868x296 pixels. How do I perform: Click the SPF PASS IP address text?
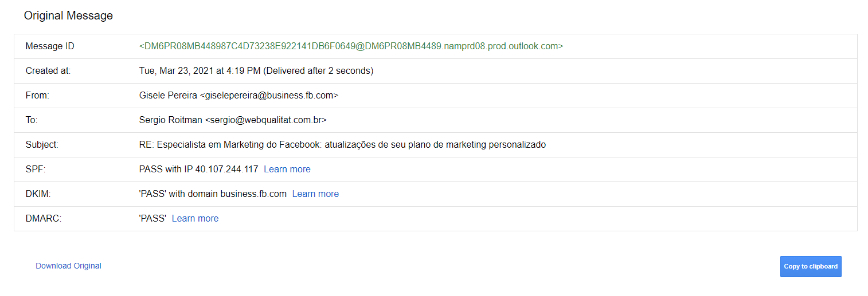(198, 169)
